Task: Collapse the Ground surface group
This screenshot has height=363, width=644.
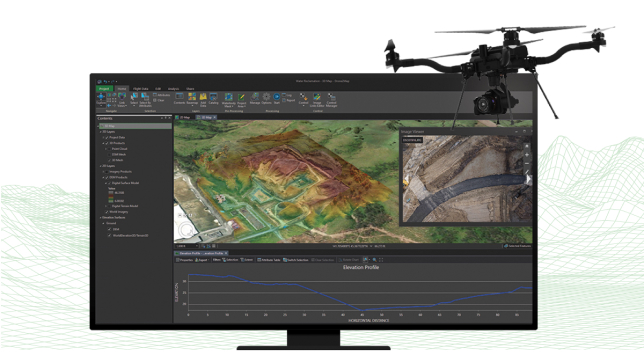Action: pyautogui.click(x=103, y=223)
